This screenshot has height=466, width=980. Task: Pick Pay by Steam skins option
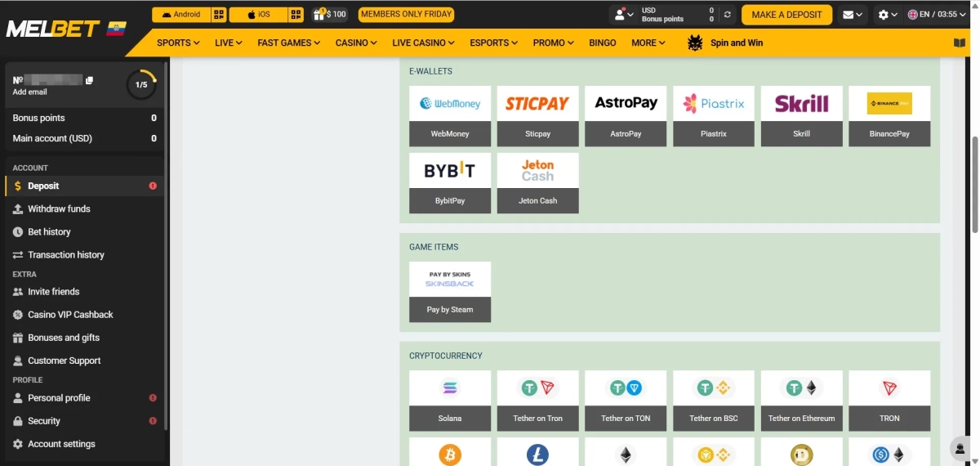click(x=450, y=292)
